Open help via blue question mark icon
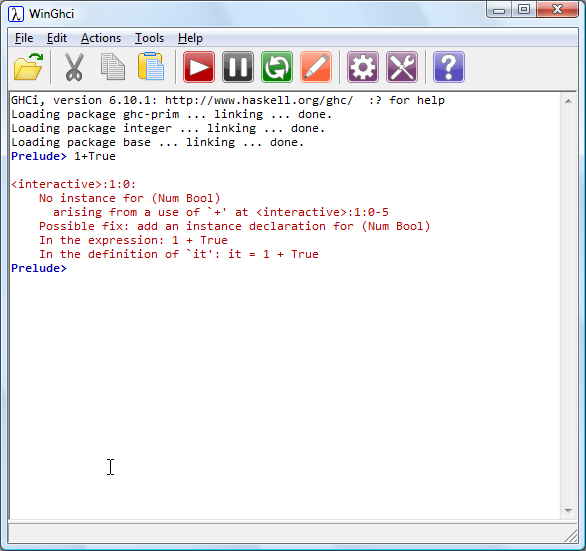 [449, 67]
